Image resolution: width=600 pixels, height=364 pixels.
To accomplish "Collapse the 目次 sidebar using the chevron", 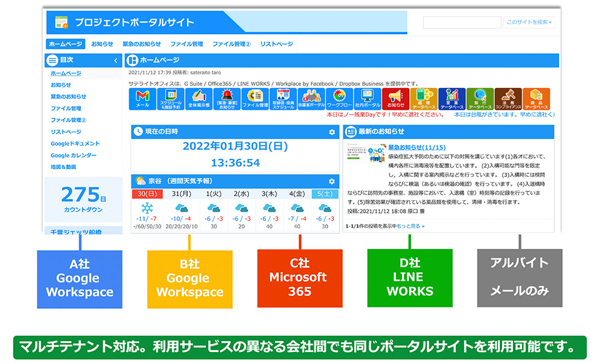I will [116, 61].
